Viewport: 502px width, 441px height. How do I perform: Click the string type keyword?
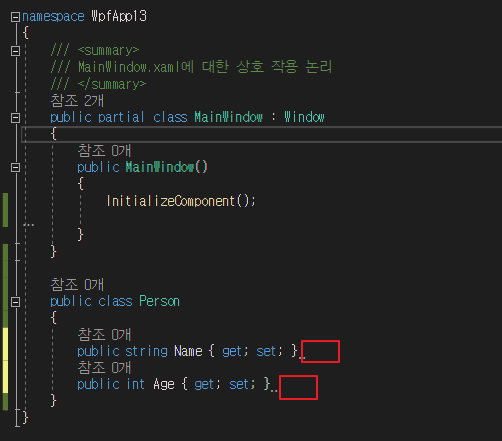146,351
